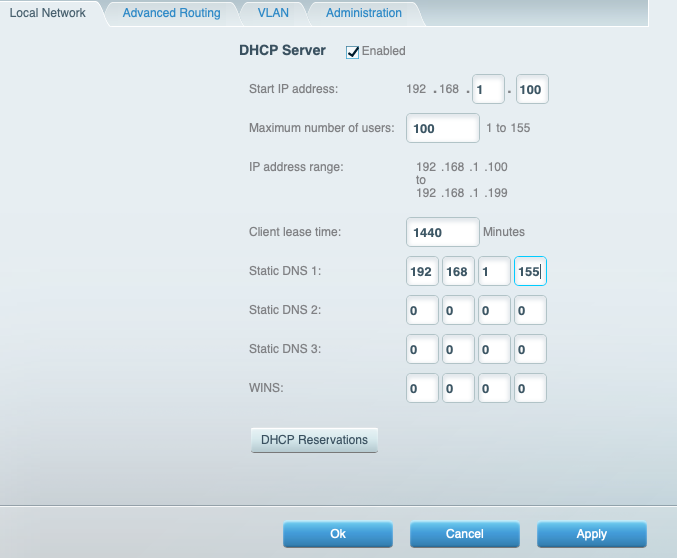Click the 'Client lease time:' label
Screen dimensions: 678x558
[295, 232]
